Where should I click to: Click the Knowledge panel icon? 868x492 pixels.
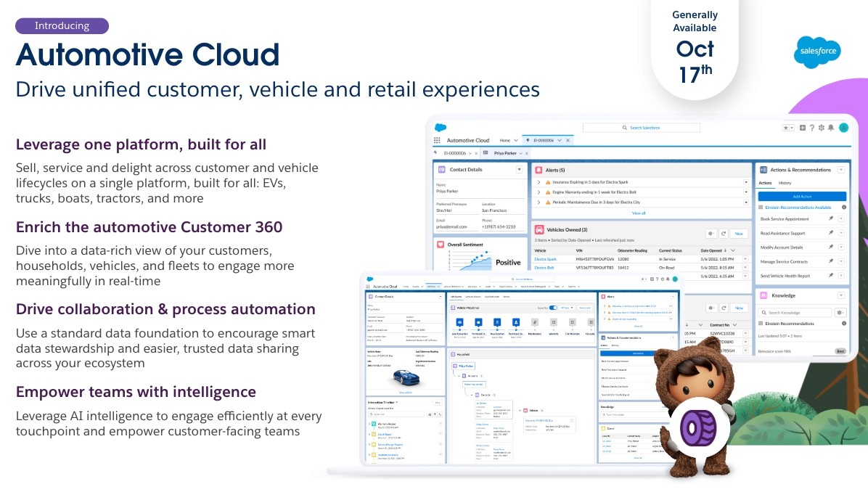(763, 295)
